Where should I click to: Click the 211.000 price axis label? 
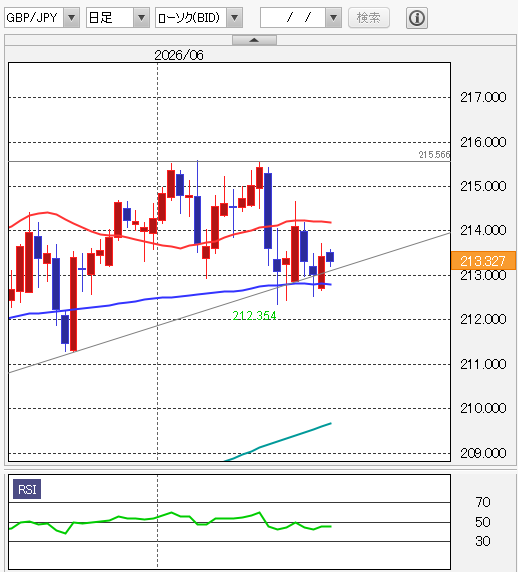point(483,364)
